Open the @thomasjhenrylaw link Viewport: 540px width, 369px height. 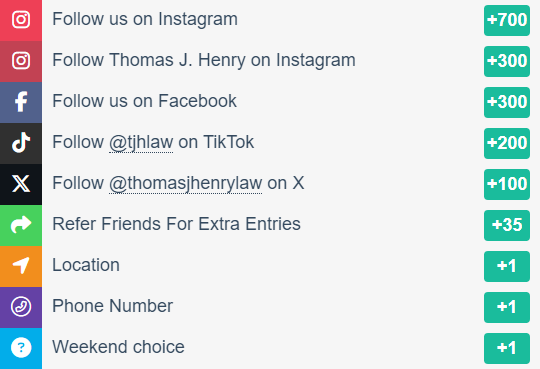[185, 183]
